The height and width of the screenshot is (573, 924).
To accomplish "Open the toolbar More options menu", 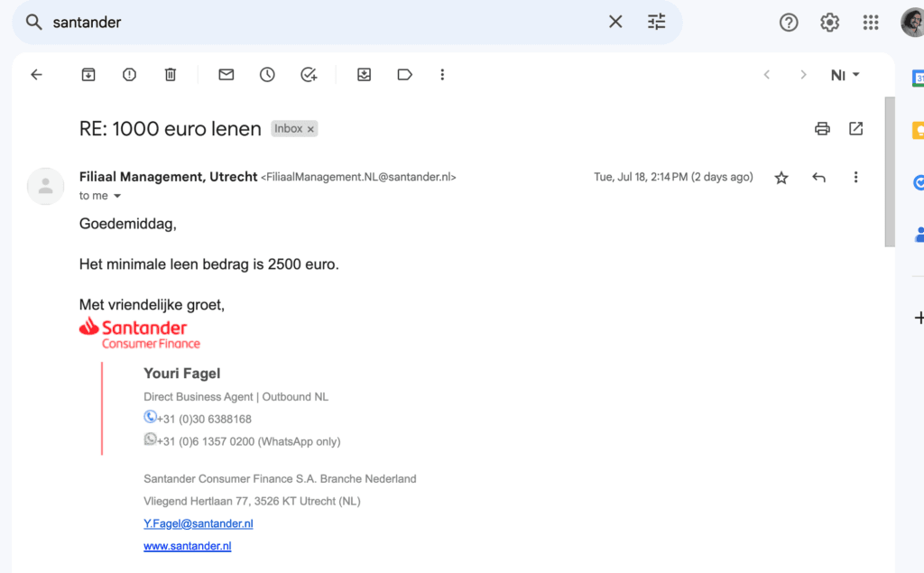I will (442, 75).
